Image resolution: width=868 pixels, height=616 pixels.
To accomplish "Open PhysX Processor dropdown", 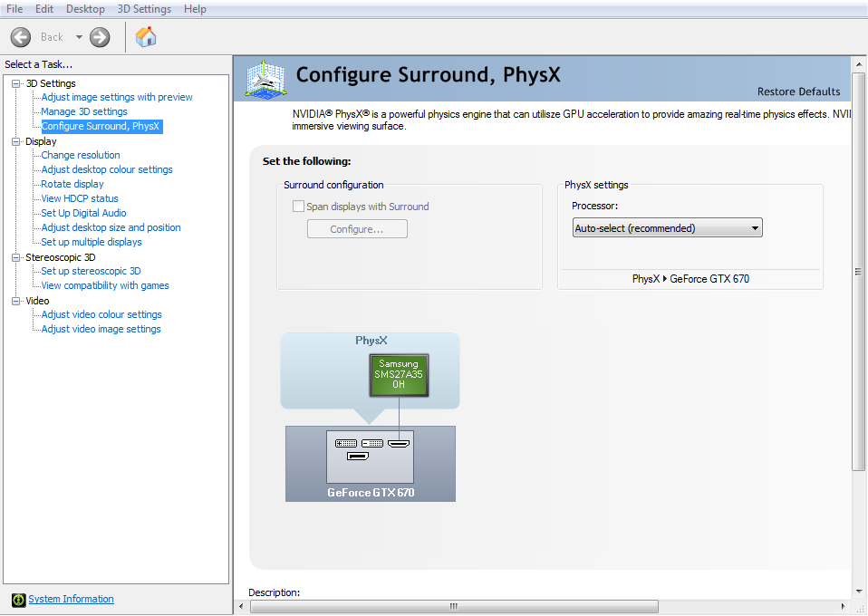I will [667, 228].
